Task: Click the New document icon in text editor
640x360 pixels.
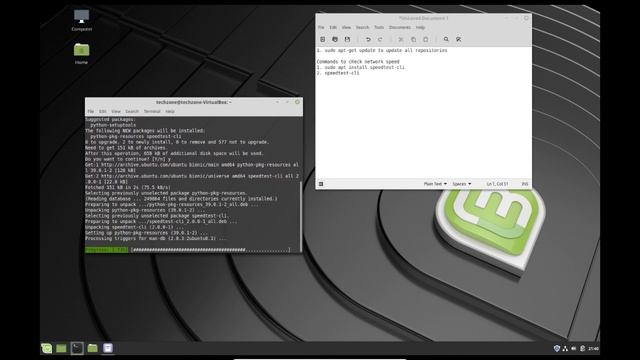Action: pyautogui.click(x=322, y=39)
